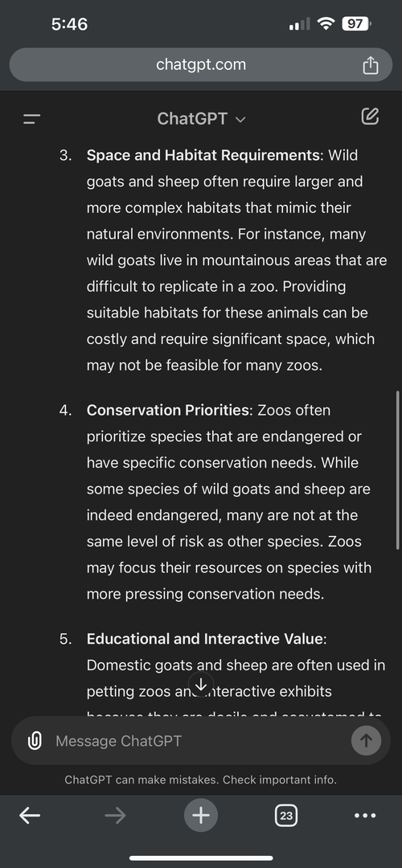Open a new tab with plus button
Image resolution: width=402 pixels, height=868 pixels.
pos(201,815)
